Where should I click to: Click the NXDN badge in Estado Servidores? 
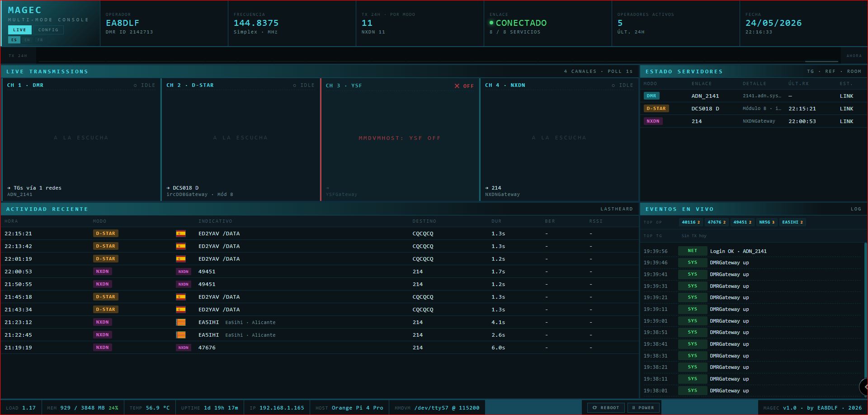[653, 121]
